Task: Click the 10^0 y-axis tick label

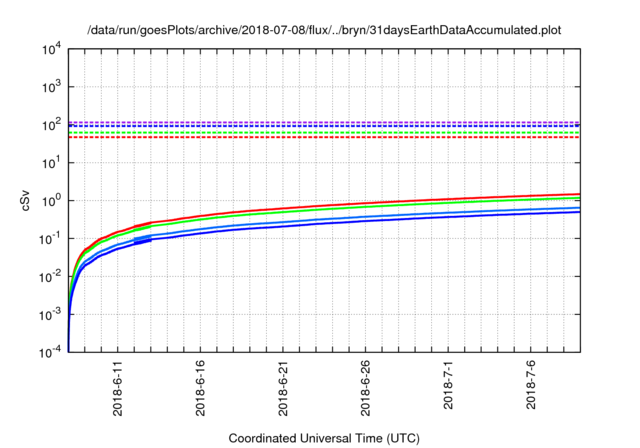Action: [51, 201]
